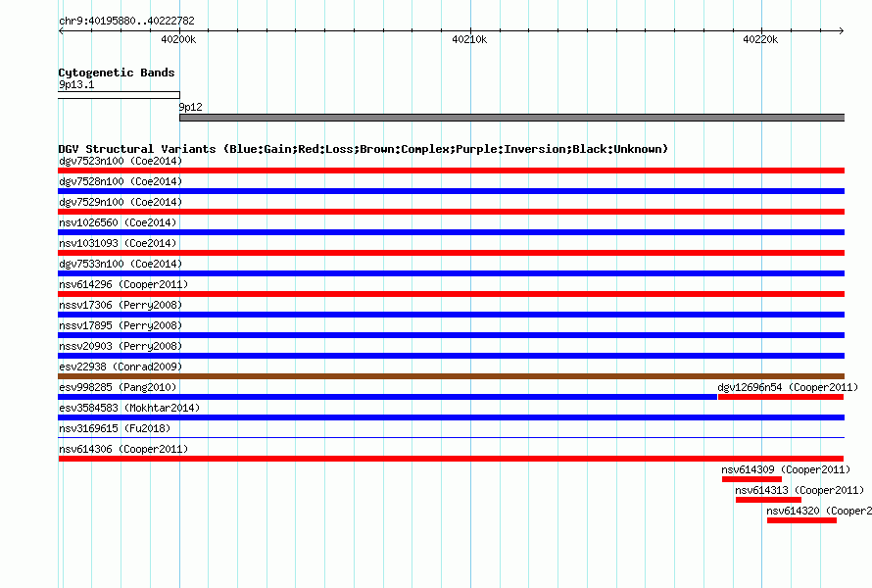Click the 9p13.1 cytogenetic band box
The width and height of the screenshot is (872, 588).
(x=119, y=95)
